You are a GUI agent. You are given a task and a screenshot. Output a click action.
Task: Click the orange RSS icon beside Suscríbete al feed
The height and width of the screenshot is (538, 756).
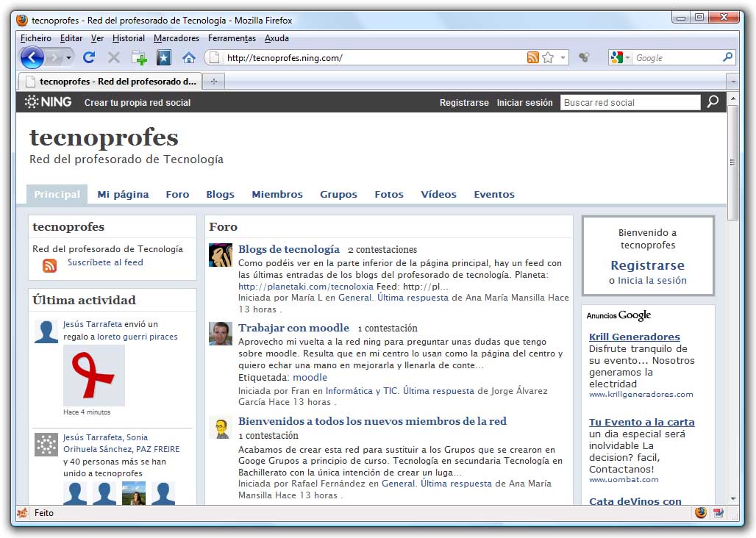tap(50, 265)
